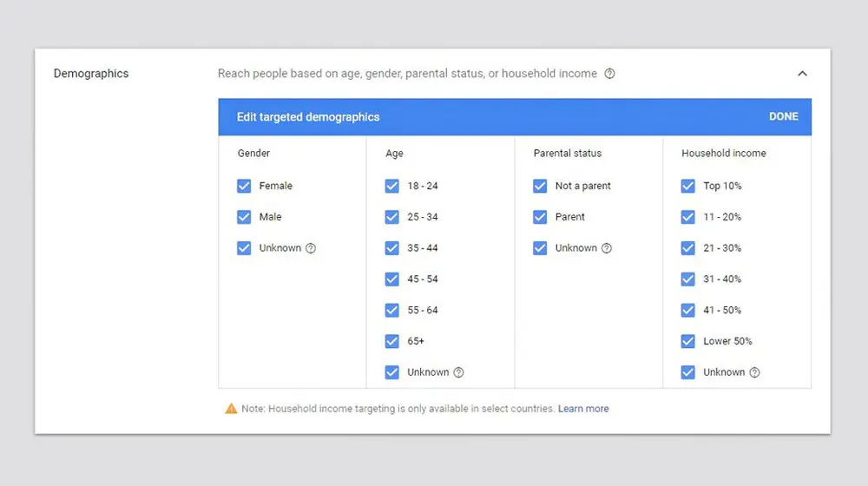This screenshot has height=486, width=868.
Task: Click help icon next to Age Unknown
Action: [458, 372]
